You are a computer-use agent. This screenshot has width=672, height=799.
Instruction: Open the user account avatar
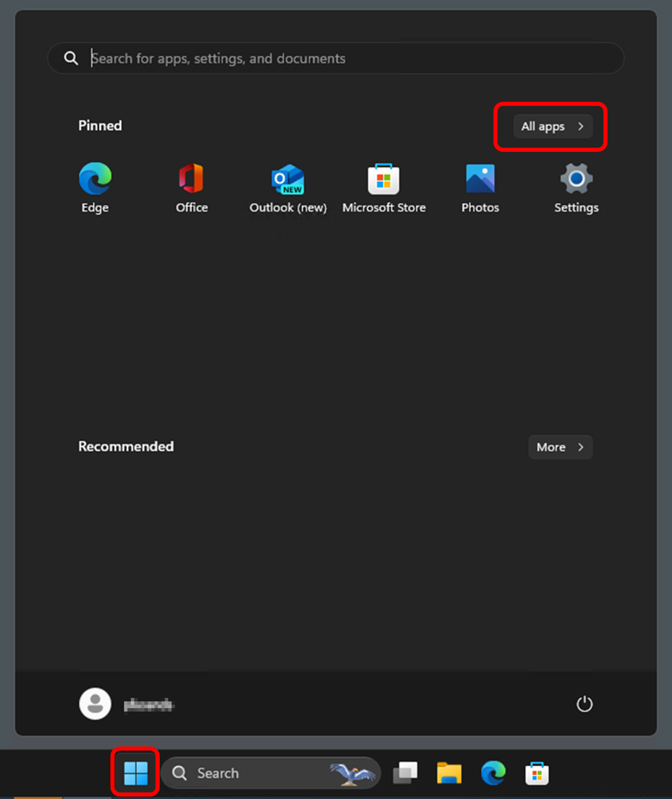click(95, 704)
